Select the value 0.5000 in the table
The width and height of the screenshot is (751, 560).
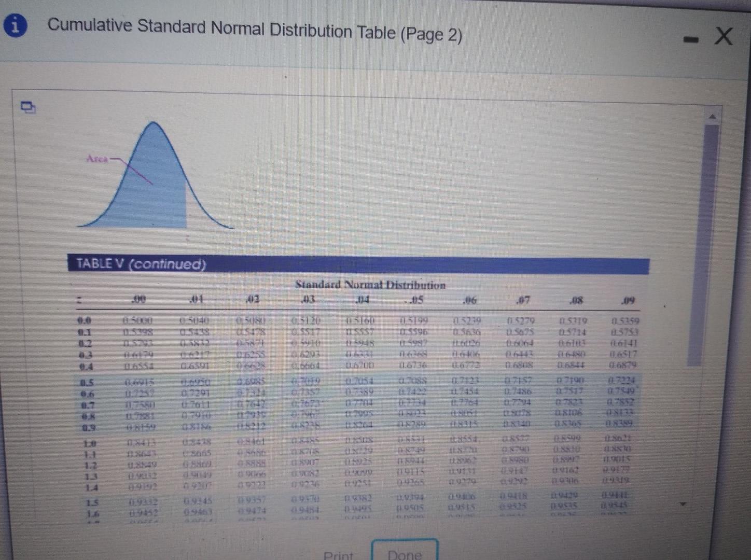click(x=137, y=320)
